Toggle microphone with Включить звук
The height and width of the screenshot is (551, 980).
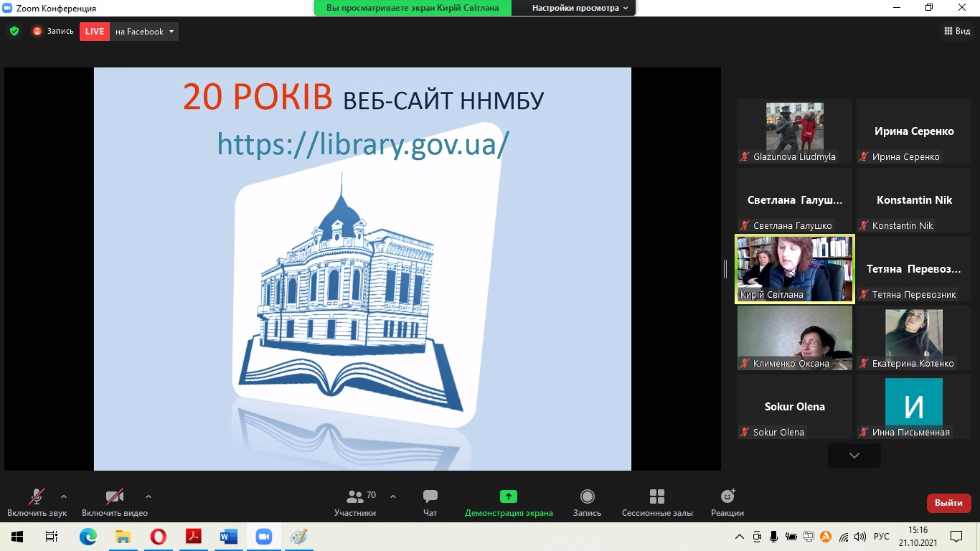(x=37, y=502)
